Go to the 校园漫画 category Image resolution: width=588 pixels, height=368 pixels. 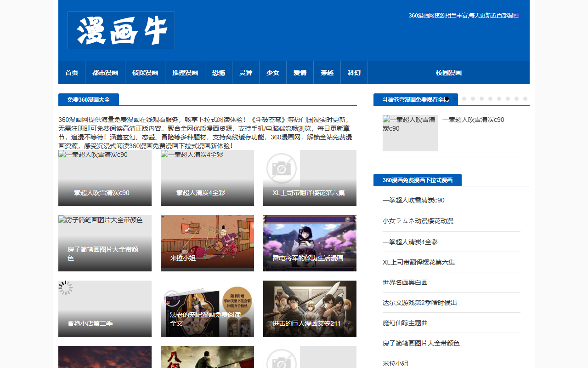click(449, 73)
